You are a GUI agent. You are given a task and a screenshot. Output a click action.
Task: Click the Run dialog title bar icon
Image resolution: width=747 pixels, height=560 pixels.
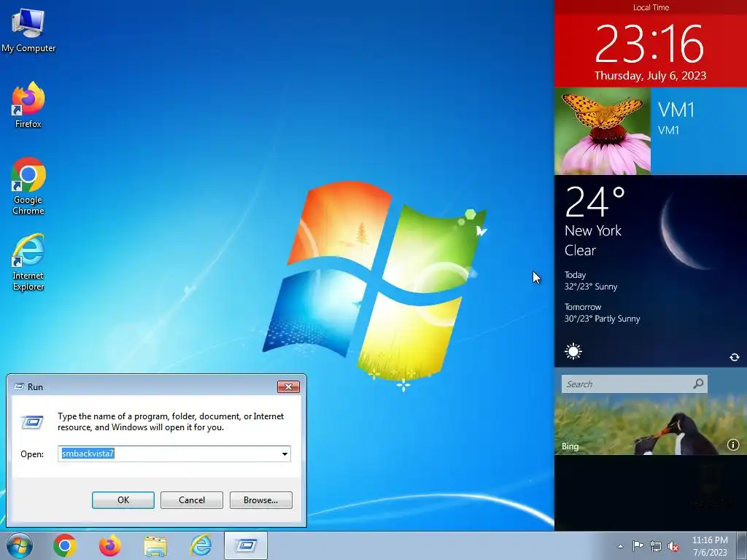pyautogui.click(x=19, y=386)
